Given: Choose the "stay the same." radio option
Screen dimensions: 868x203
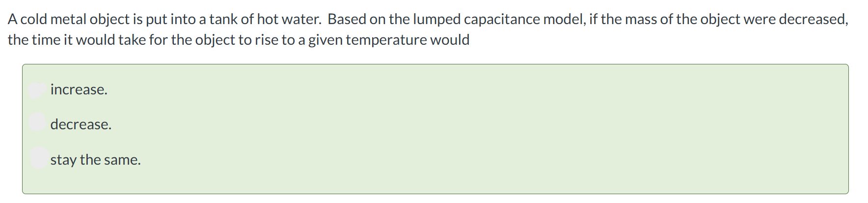Looking at the screenshot, I should tap(38, 158).
